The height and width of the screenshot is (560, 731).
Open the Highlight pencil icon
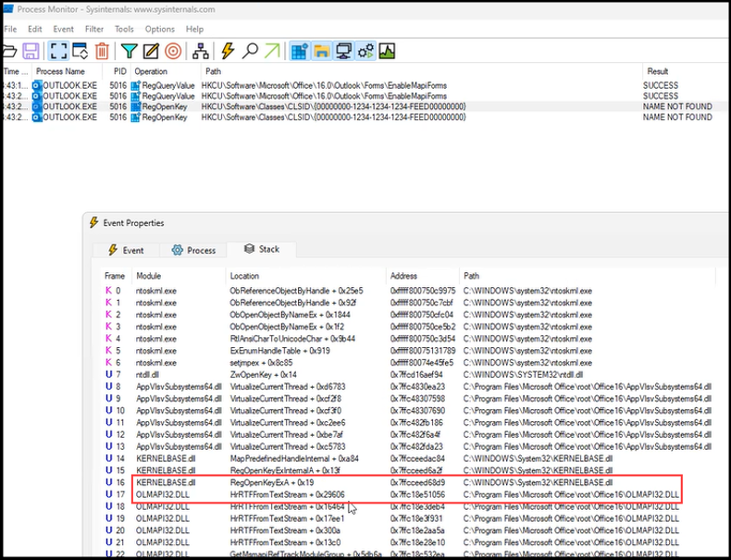(151, 50)
